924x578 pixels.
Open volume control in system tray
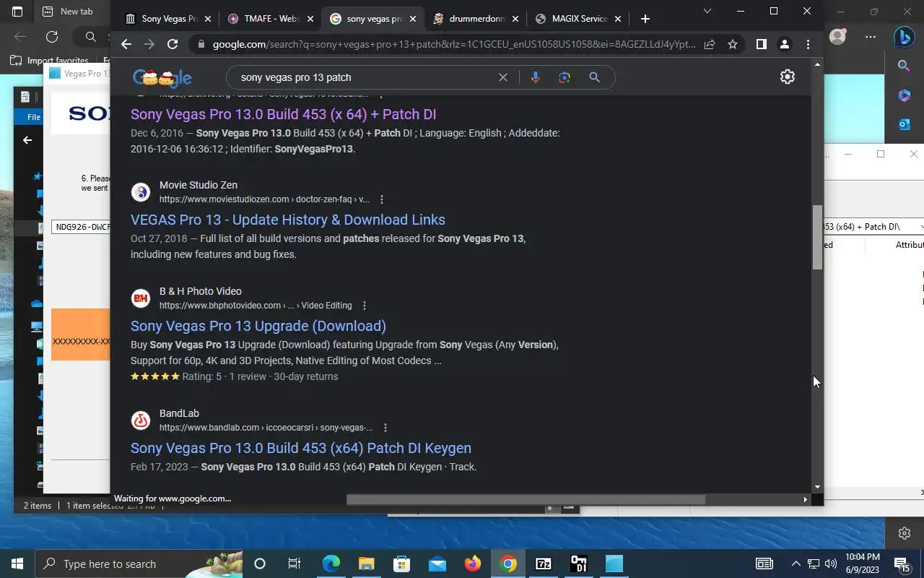tap(831, 564)
